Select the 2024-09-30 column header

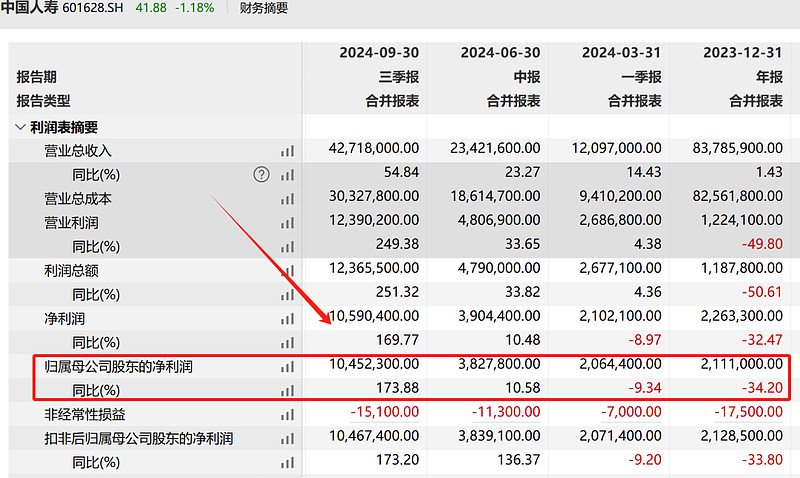[379, 53]
